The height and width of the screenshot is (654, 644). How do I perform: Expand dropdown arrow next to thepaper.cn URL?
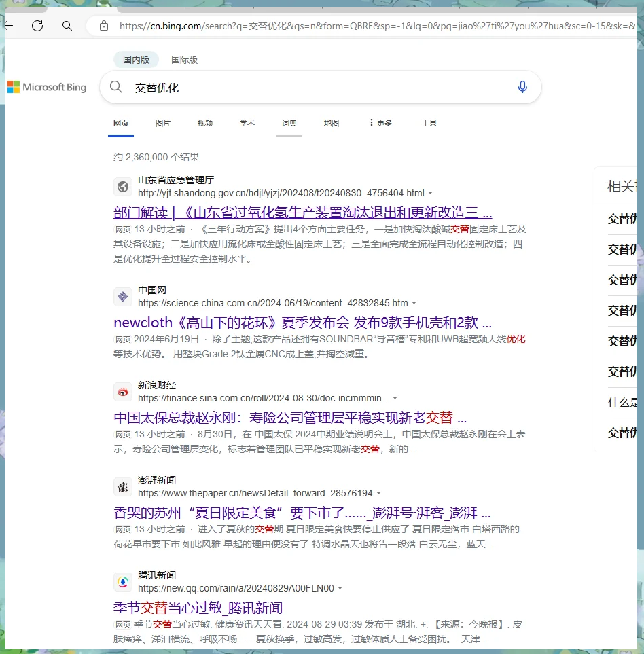pyautogui.click(x=379, y=493)
